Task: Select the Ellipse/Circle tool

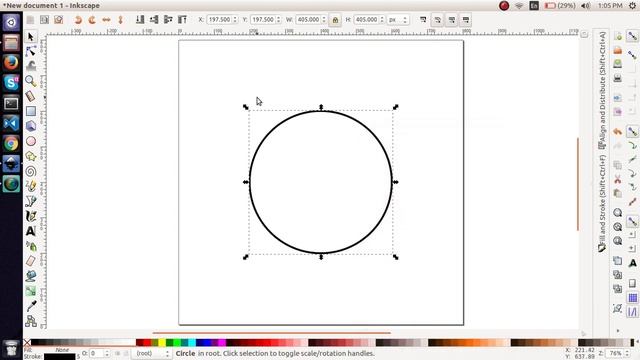Action: (31, 141)
